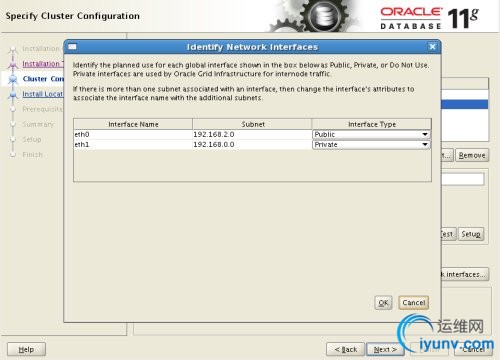
Task: Open the Interface Type dropdown for eth1
Action: [371, 145]
